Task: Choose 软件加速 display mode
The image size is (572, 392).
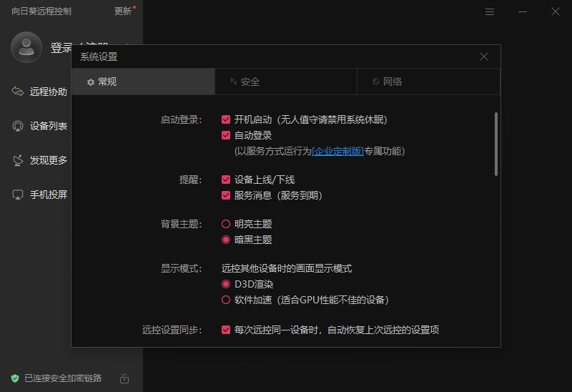Action: pyautogui.click(x=226, y=300)
